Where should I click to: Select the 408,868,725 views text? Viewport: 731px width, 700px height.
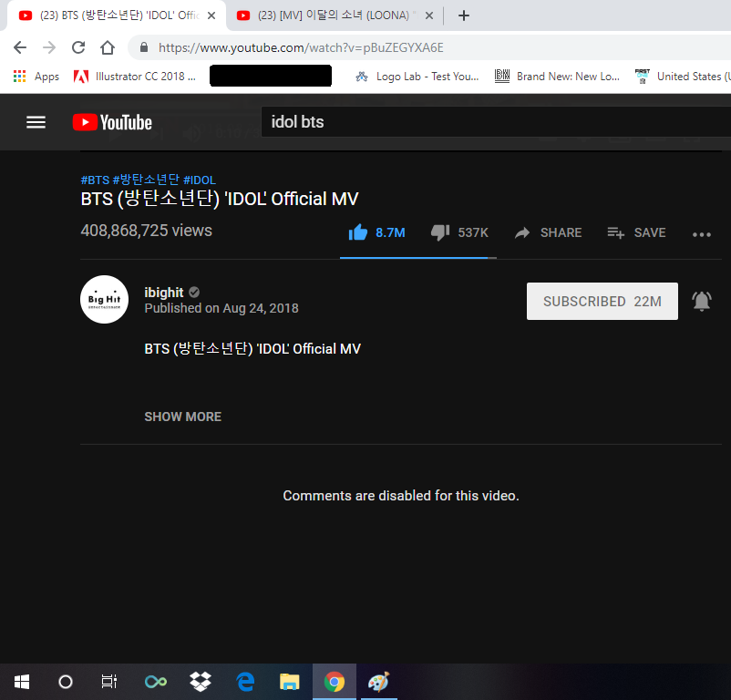[x=147, y=231]
